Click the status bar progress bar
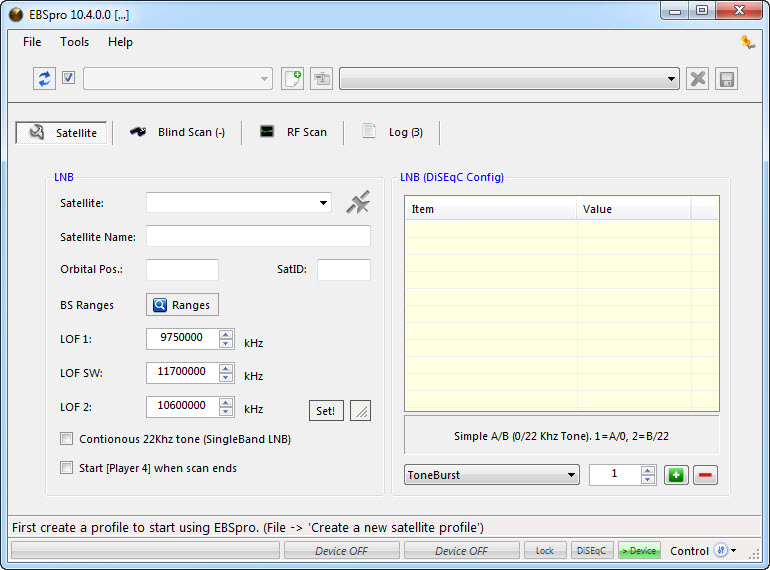The width and height of the screenshot is (770, 570). [145, 550]
